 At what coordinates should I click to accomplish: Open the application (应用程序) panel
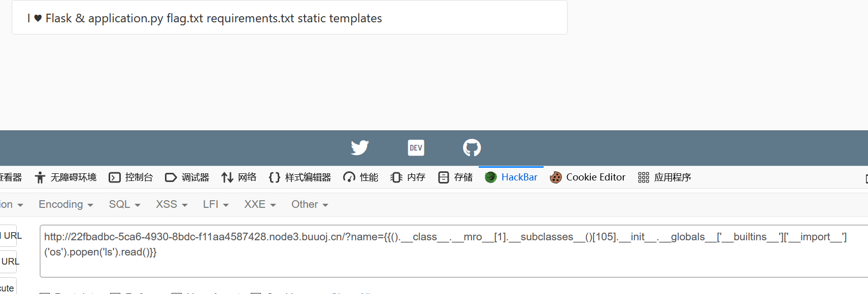click(664, 177)
